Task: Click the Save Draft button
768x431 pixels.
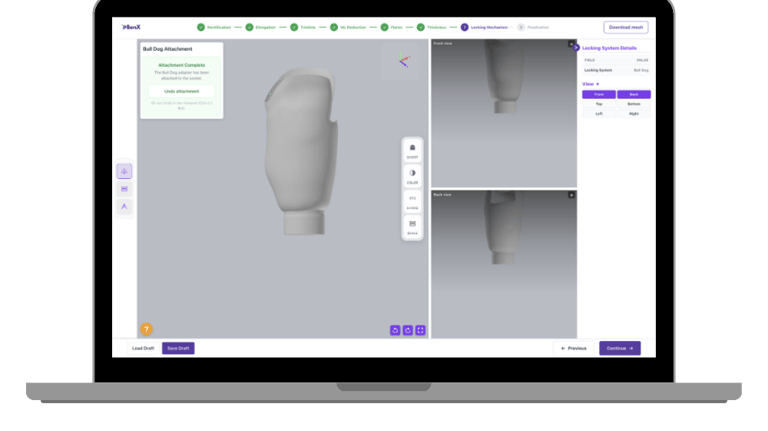Action: [178, 348]
